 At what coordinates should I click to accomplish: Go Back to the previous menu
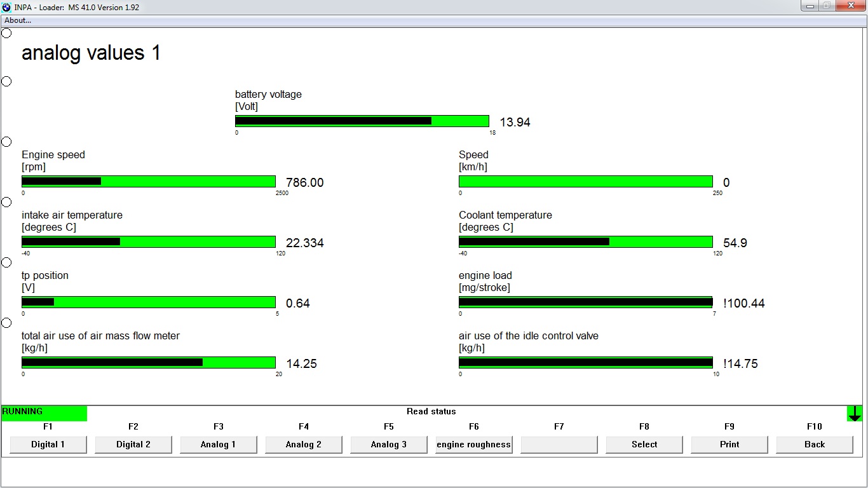[815, 445]
